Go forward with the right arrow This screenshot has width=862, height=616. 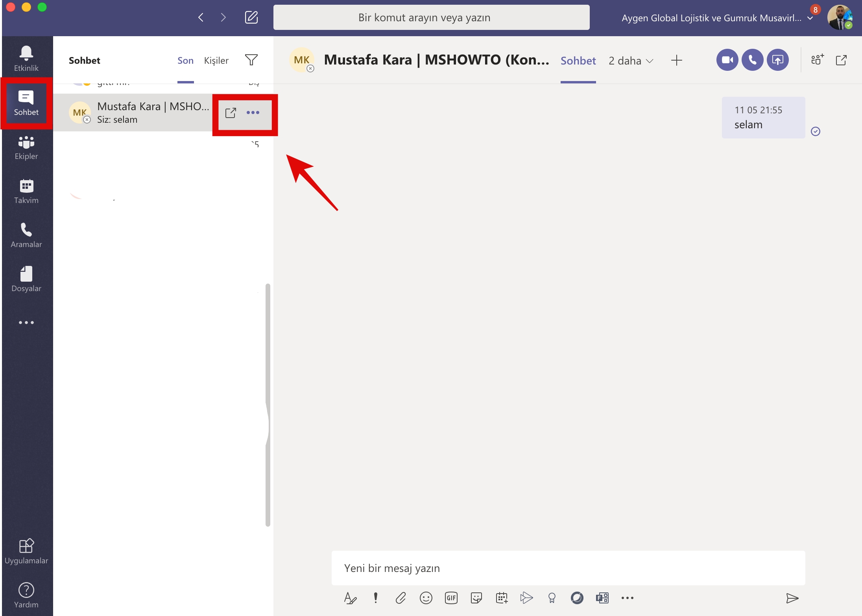coord(223,17)
